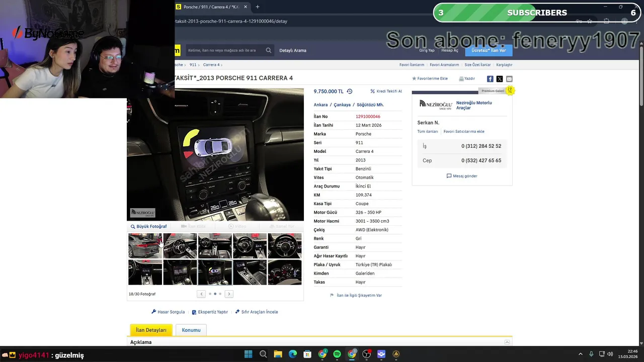644x362 pixels.
Task: Click the Carrera 4 breadcrumb
Action: pos(211,65)
